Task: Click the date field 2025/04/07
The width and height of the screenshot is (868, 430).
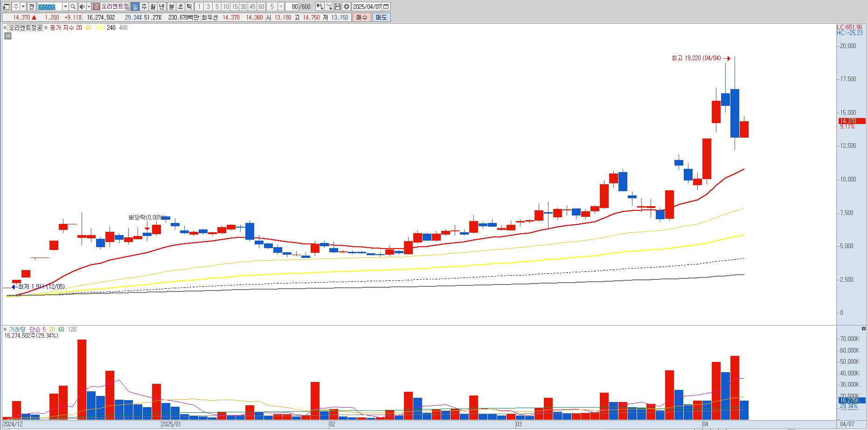Action: pos(367,7)
